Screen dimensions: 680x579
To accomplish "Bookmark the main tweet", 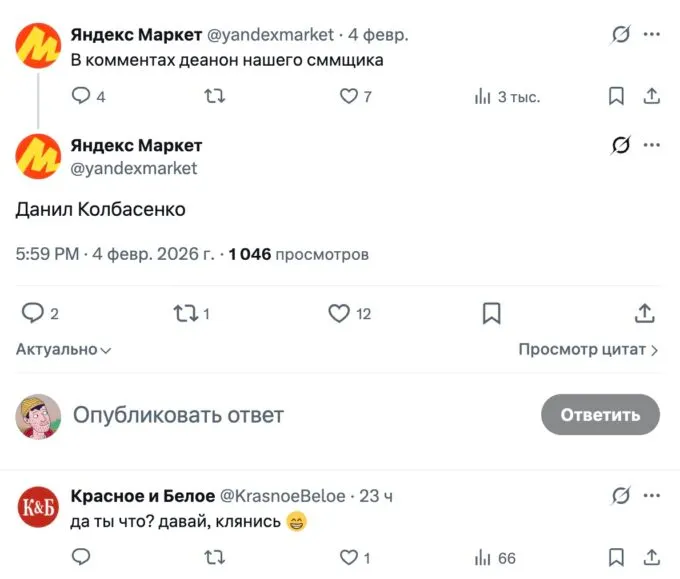I will [x=491, y=314].
